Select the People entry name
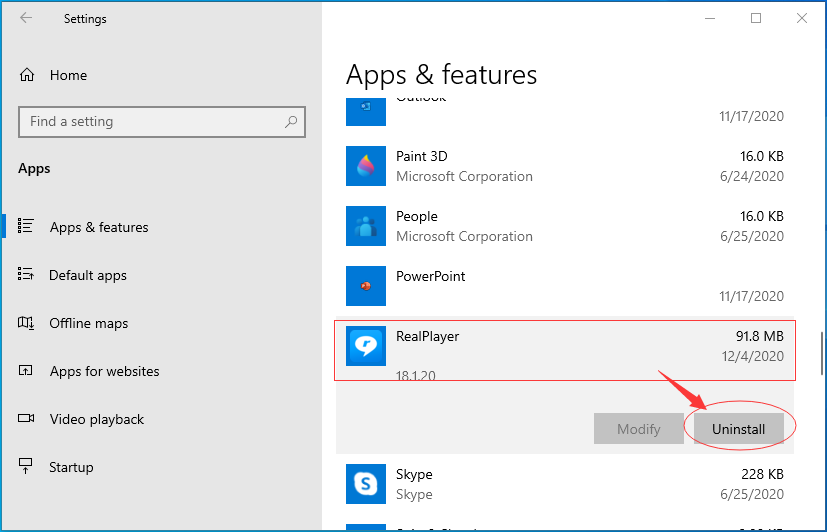The width and height of the screenshot is (827, 532). pos(417,217)
